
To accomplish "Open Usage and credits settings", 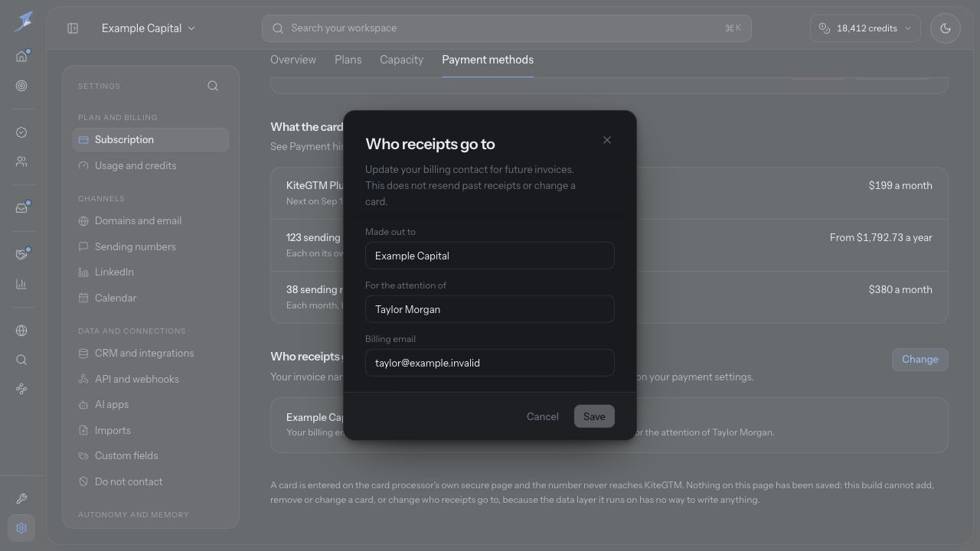I will (x=151, y=166).
